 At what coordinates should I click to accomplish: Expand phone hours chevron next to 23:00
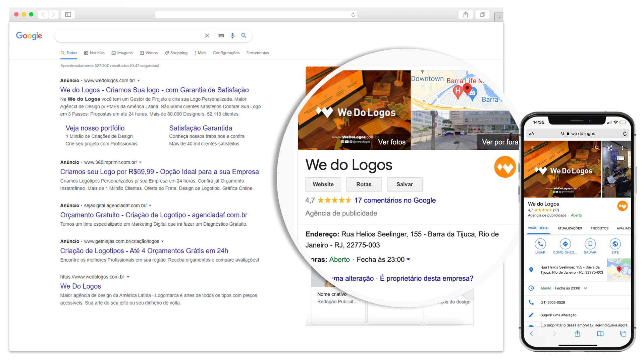(585, 288)
